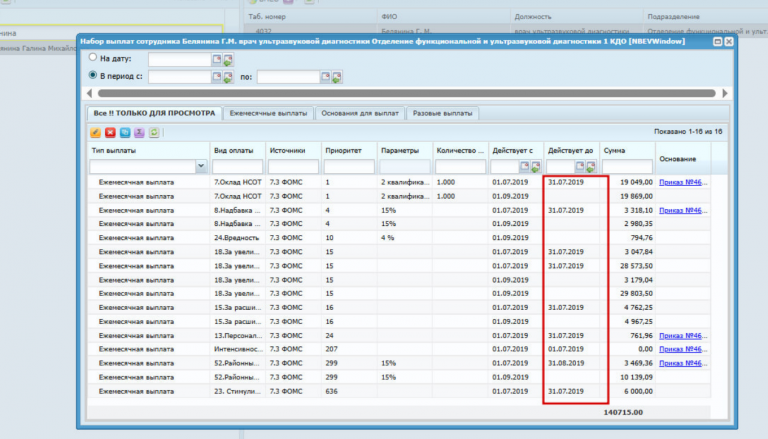Select the 'В период с' radio button

pos(93,75)
